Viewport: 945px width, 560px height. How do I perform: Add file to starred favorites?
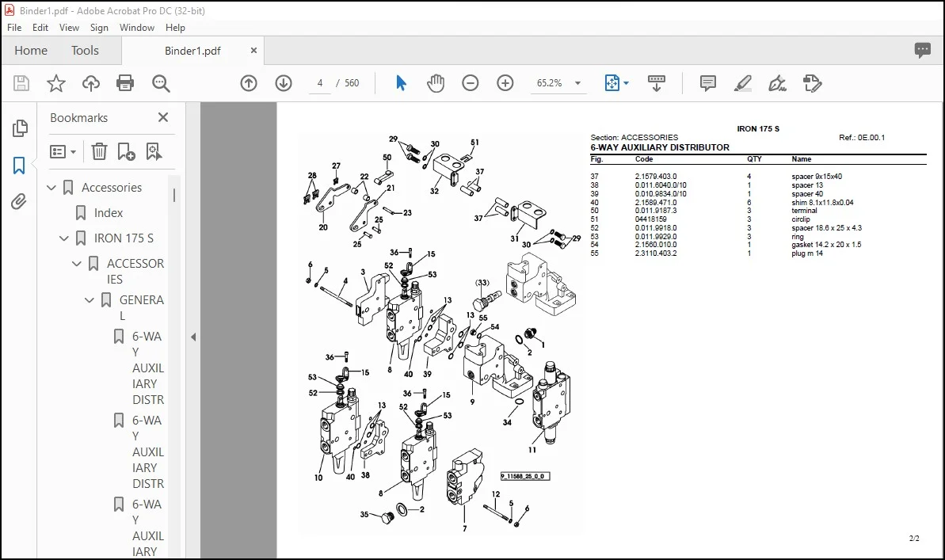pos(56,83)
